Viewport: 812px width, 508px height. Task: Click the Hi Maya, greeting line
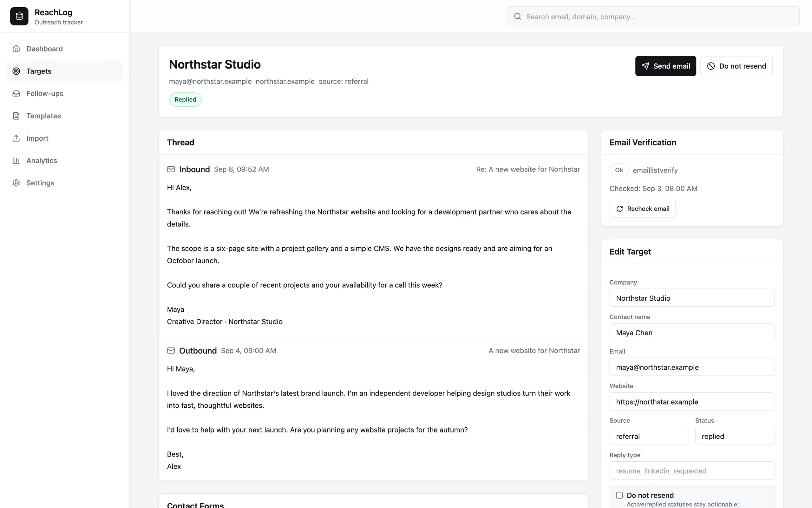click(x=181, y=369)
